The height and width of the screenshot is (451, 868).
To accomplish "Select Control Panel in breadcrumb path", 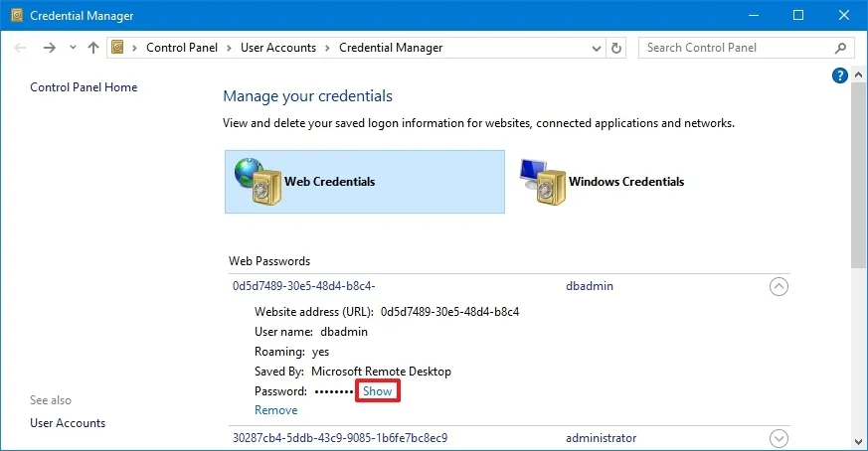I will coord(182,48).
